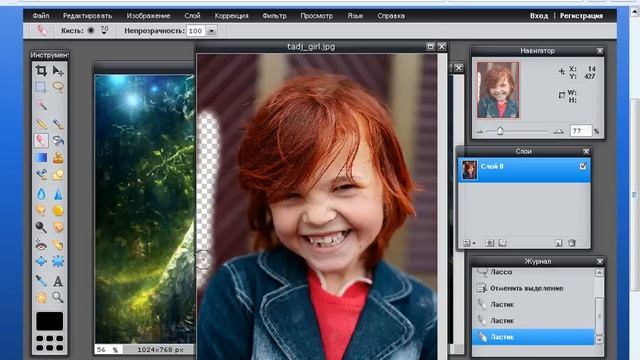Image resolution: width=640 pixels, height=360 pixels.
Task: Open the Фильтр menu
Action: (x=274, y=16)
